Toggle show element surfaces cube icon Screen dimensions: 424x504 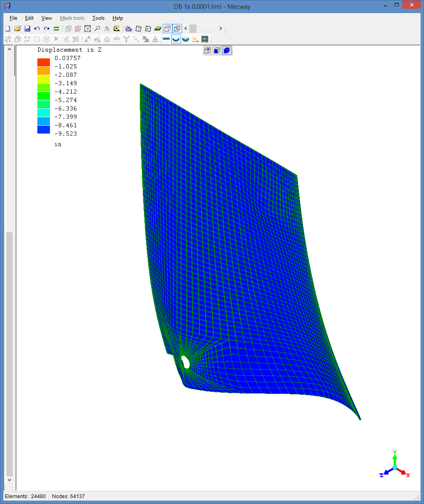click(x=168, y=29)
